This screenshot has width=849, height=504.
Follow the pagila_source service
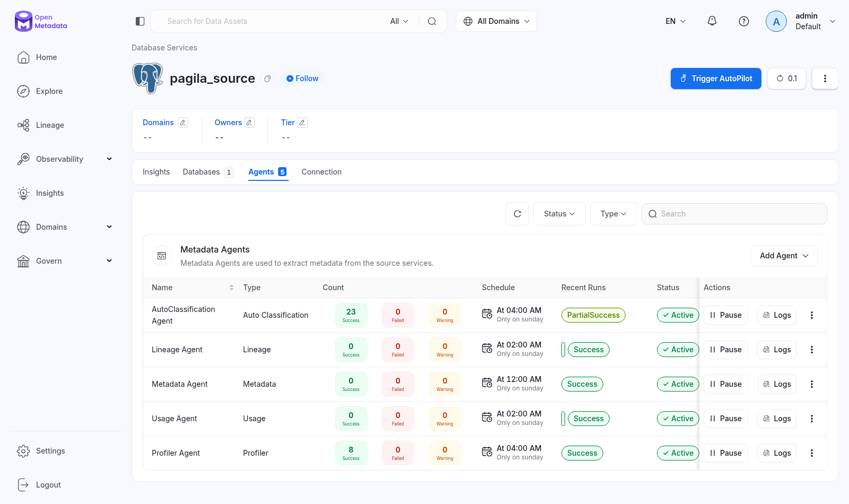[x=302, y=79]
